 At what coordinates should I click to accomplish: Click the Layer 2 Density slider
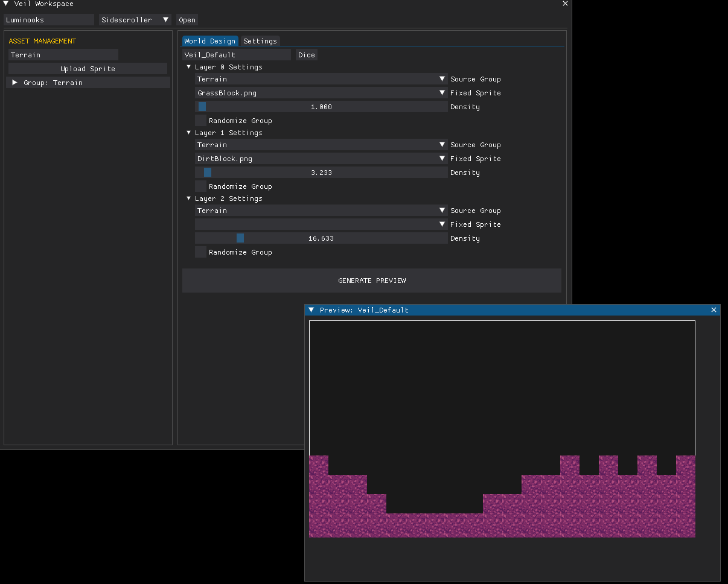pyautogui.click(x=321, y=238)
